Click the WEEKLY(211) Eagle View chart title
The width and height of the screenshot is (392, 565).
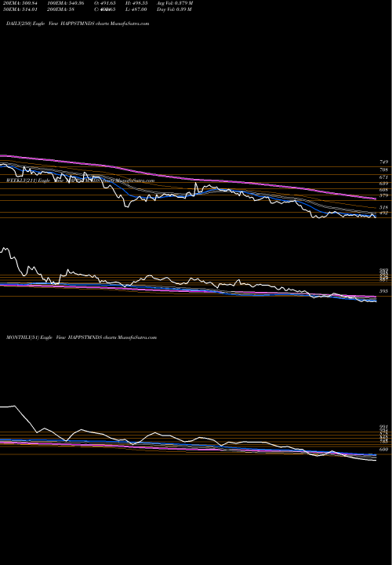[80, 180]
